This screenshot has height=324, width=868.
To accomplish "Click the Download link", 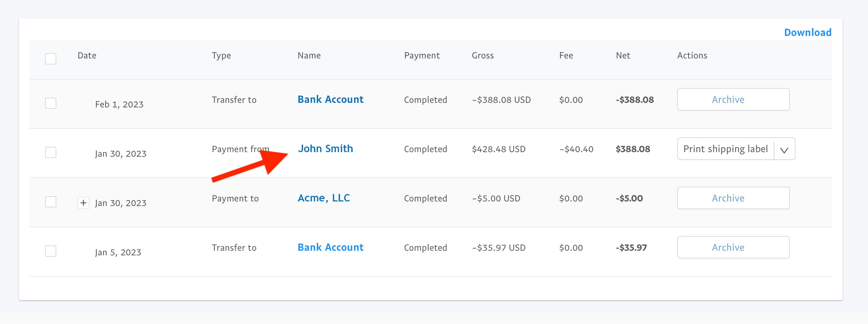I will [x=808, y=32].
